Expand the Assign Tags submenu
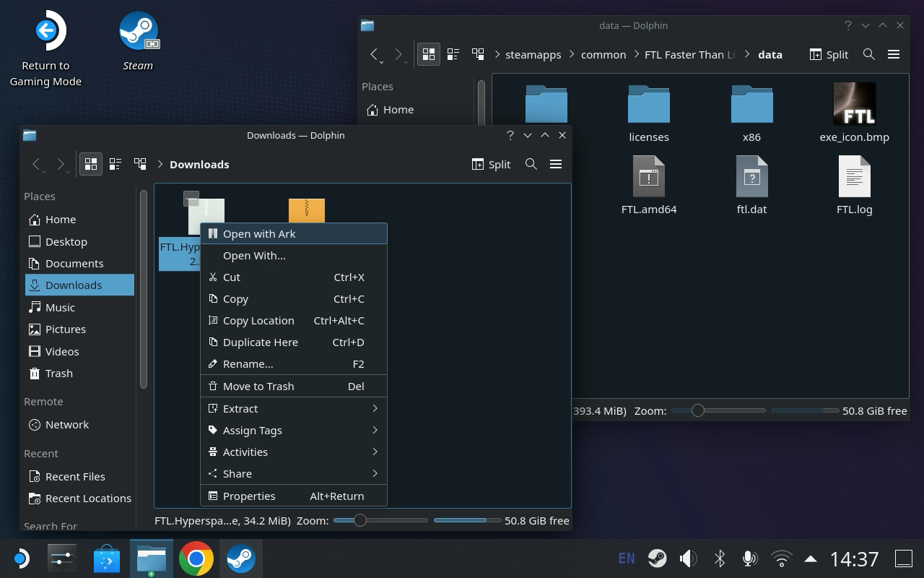 (x=294, y=430)
